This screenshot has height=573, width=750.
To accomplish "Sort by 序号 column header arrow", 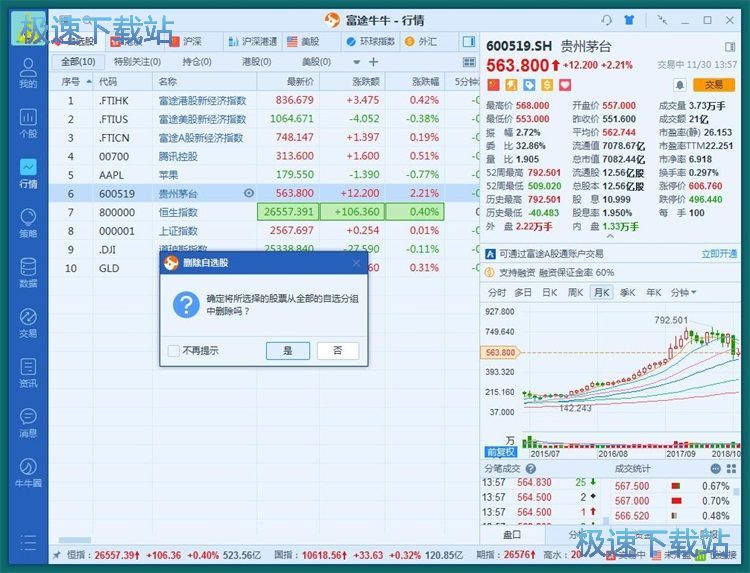I will coord(89,82).
